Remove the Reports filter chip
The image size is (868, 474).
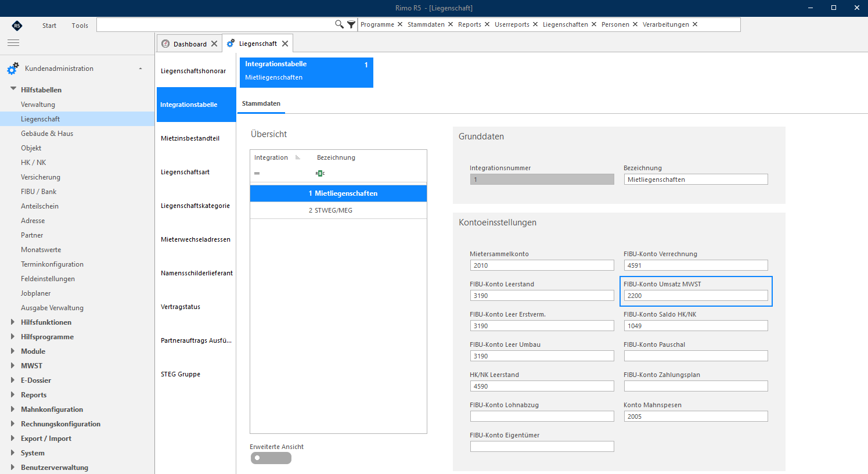point(487,24)
